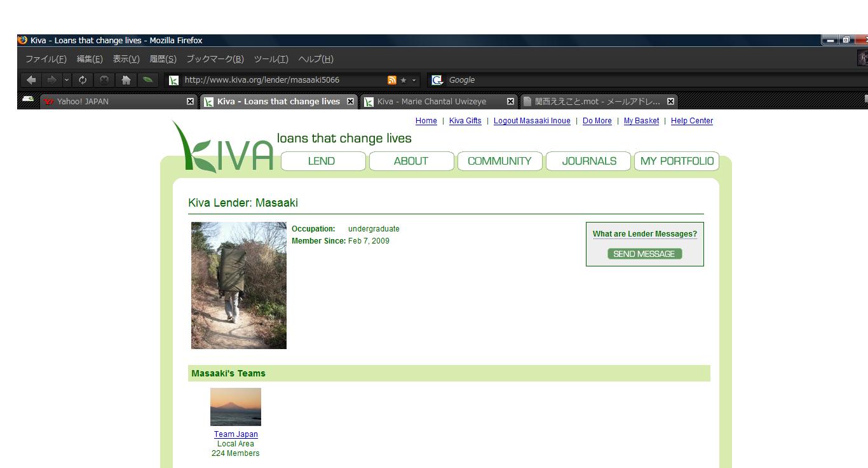Close the Yahoo! JAPAN tab
Viewport: 868px width, 468px height.
190,102
